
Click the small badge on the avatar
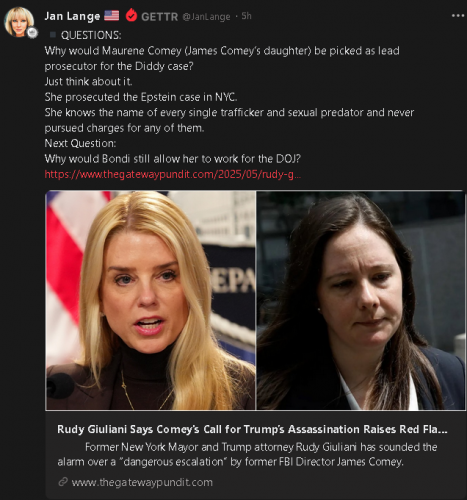click(x=32, y=33)
